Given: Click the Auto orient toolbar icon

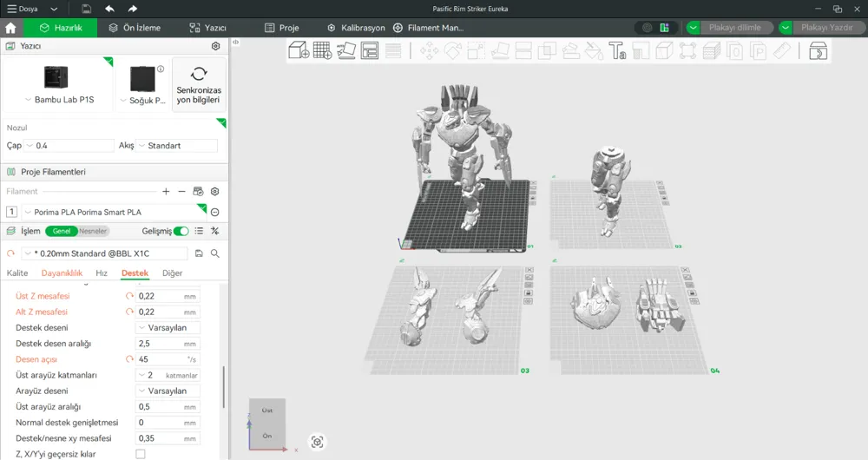Looking at the screenshot, I should pyautogui.click(x=346, y=50).
